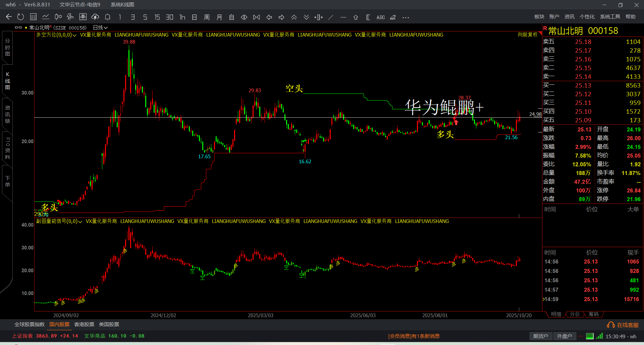Select the 美国股票 market tab

pyautogui.click(x=109, y=325)
